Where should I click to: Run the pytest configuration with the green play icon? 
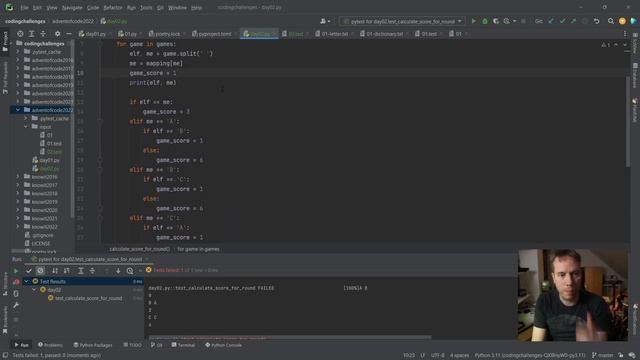473,21
